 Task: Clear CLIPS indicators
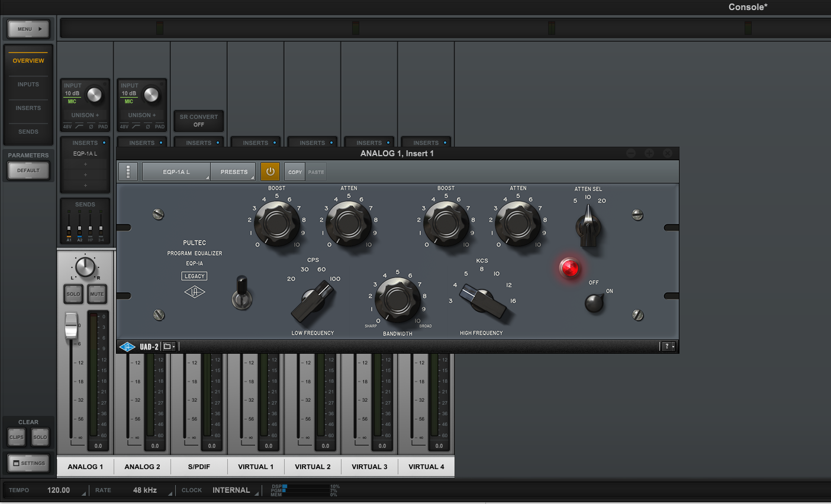pyautogui.click(x=17, y=437)
